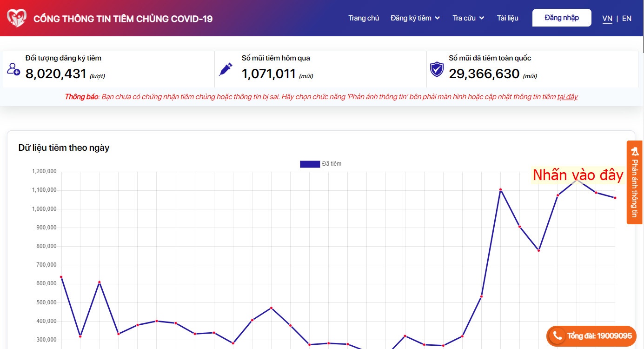Call hotline via Tổng đài: 19009095 button
This screenshot has width=644, height=349.
click(591, 336)
